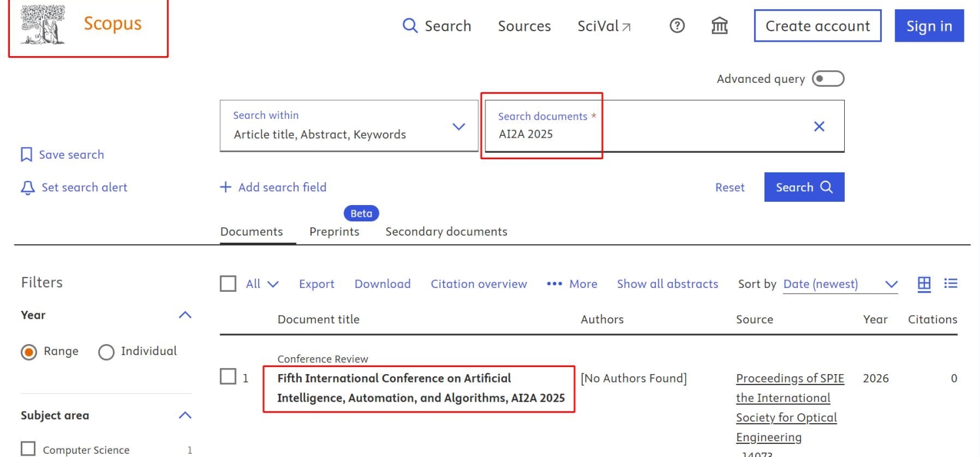This screenshot has height=457, width=980.
Task: Click Export in results toolbar
Action: point(316,284)
